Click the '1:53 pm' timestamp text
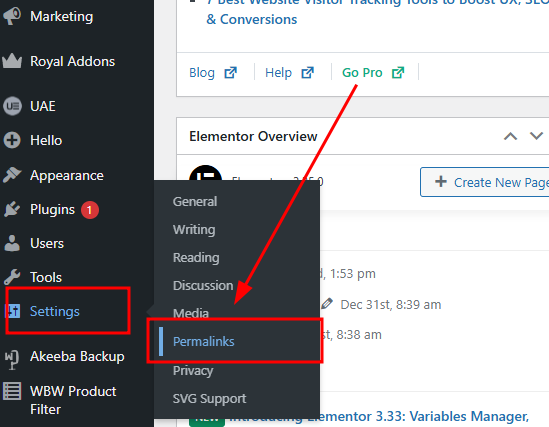The height and width of the screenshot is (427, 549). coord(353,273)
